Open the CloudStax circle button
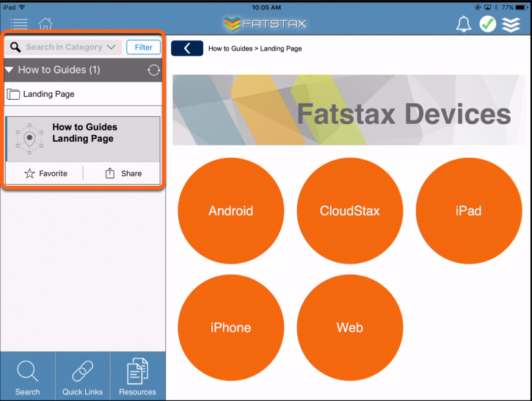Image resolution: width=532 pixels, height=401 pixels. [350, 211]
